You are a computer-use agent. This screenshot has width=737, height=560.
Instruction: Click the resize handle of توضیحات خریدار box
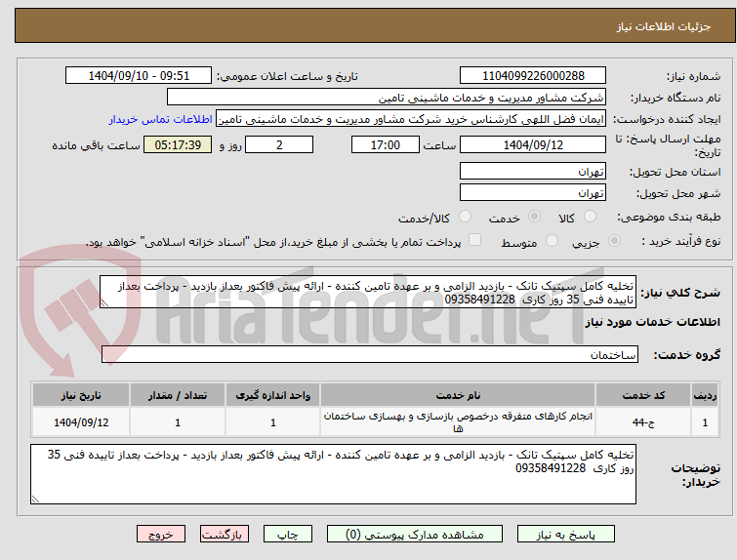pyautogui.click(x=35, y=500)
